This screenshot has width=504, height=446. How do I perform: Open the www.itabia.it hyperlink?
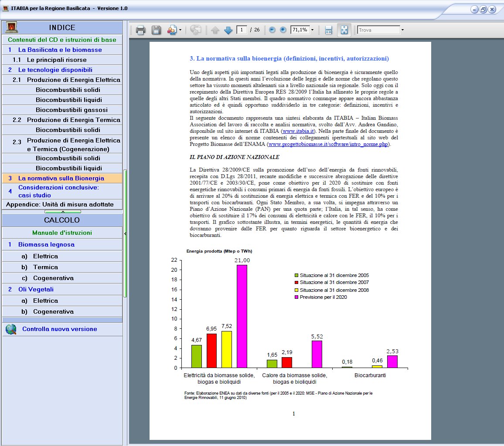(298, 132)
